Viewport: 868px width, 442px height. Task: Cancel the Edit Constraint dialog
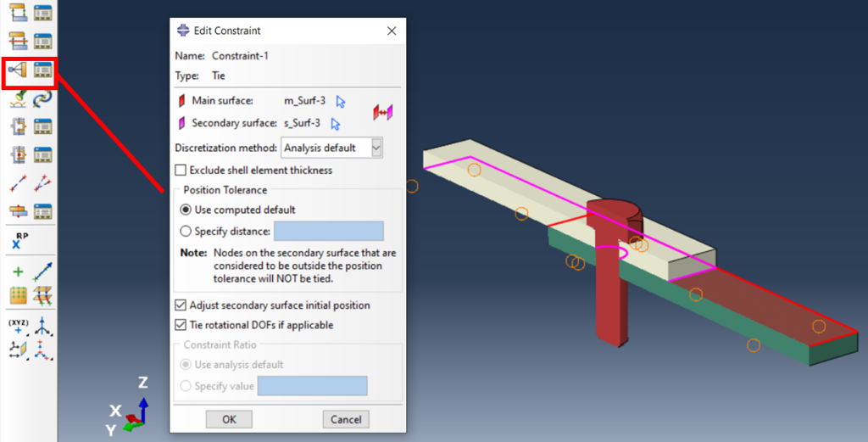pyautogui.click(x=346, y=419)
